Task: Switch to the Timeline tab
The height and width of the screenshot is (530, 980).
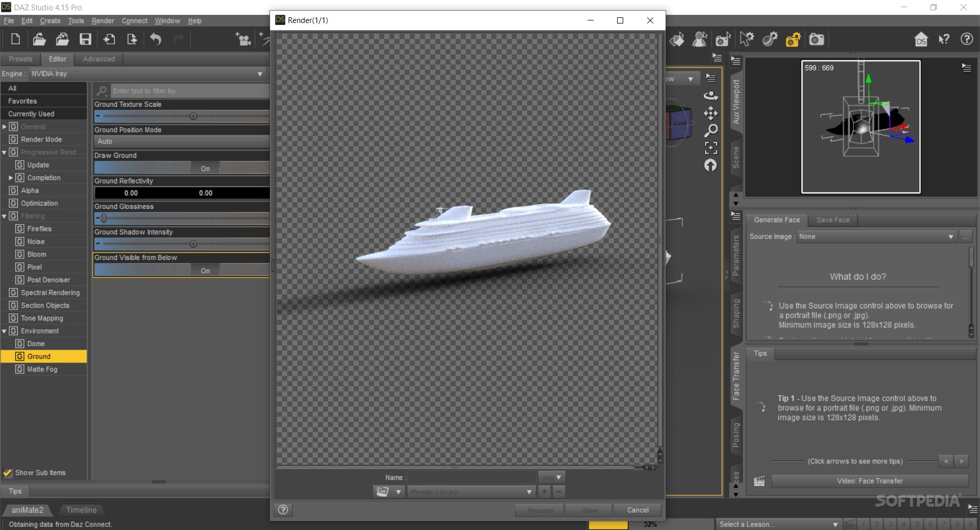Action: (81, 510)
